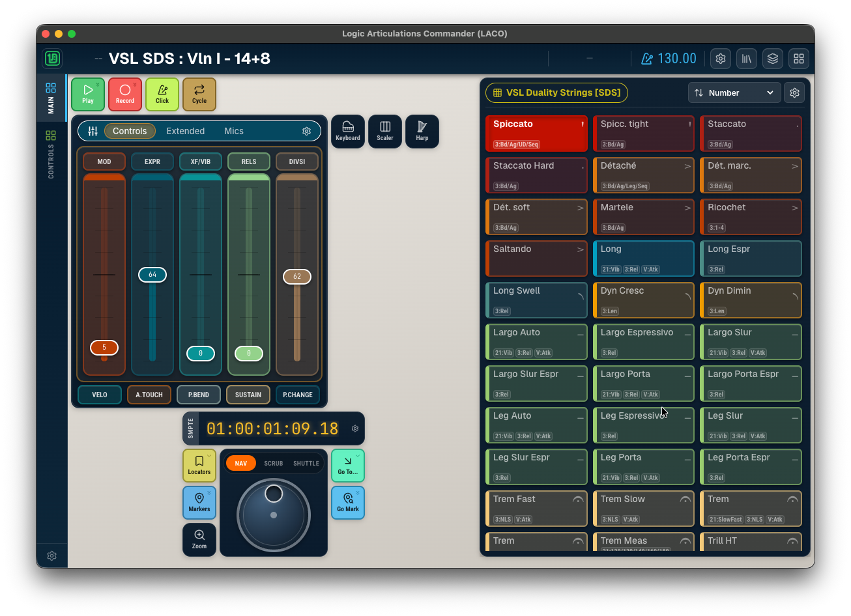Click the grid layout icon in top bar
851x616 pixels.
[x=799, y=59]
